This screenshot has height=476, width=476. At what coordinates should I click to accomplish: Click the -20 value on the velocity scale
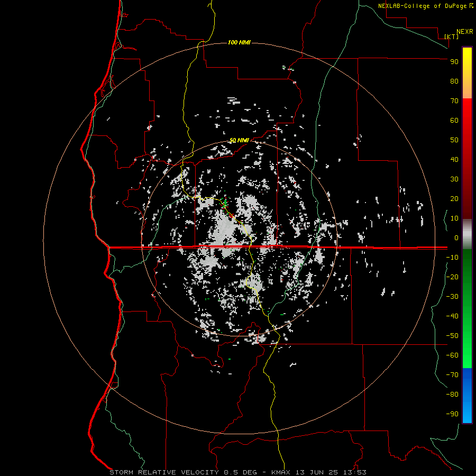pyautogui.click(x=452, y=277)
